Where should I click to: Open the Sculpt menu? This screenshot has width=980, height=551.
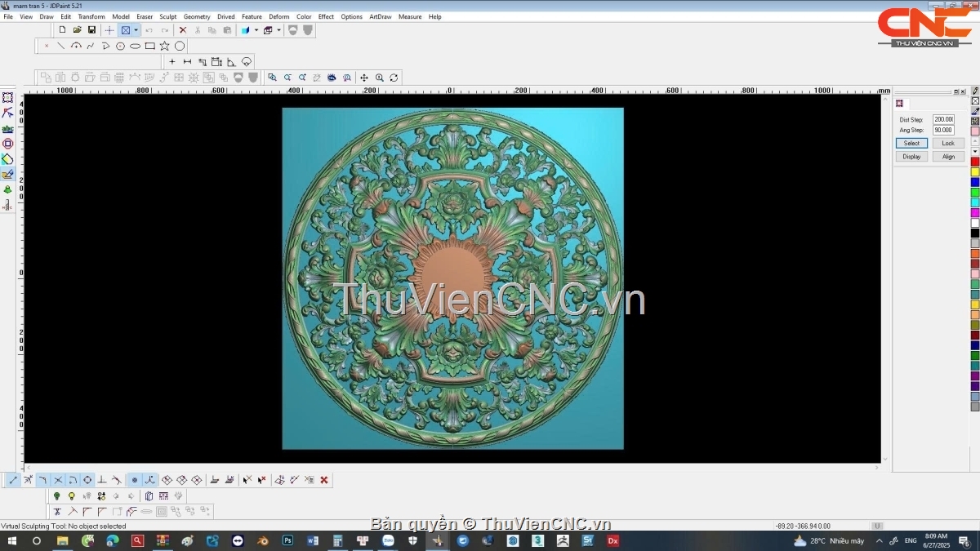pyautogui.click(x=167, y=16)
